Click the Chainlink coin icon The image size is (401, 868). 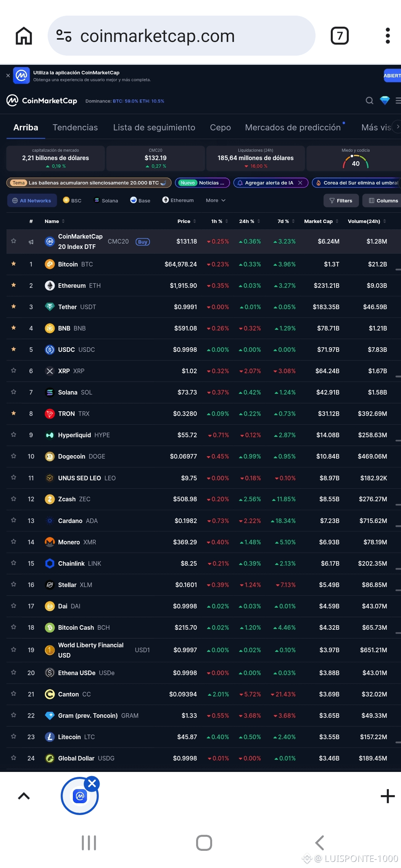50,563
